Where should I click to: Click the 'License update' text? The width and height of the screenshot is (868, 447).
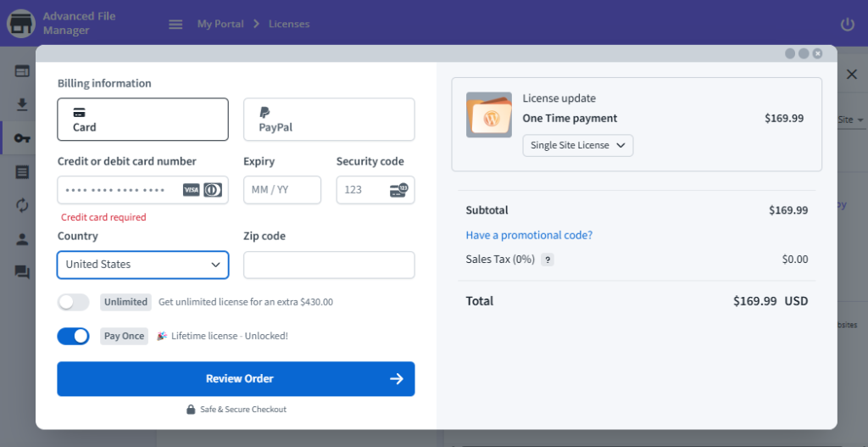tap(559, 98)
